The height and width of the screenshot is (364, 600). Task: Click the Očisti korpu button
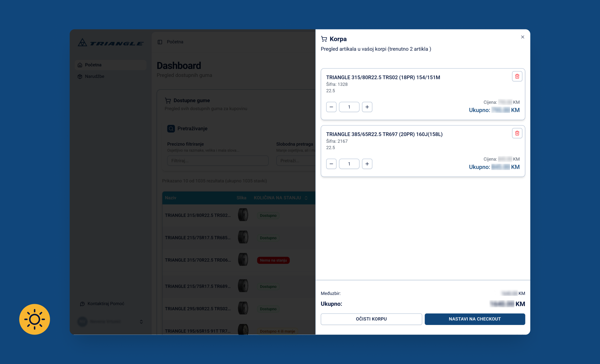coord(371,319)
